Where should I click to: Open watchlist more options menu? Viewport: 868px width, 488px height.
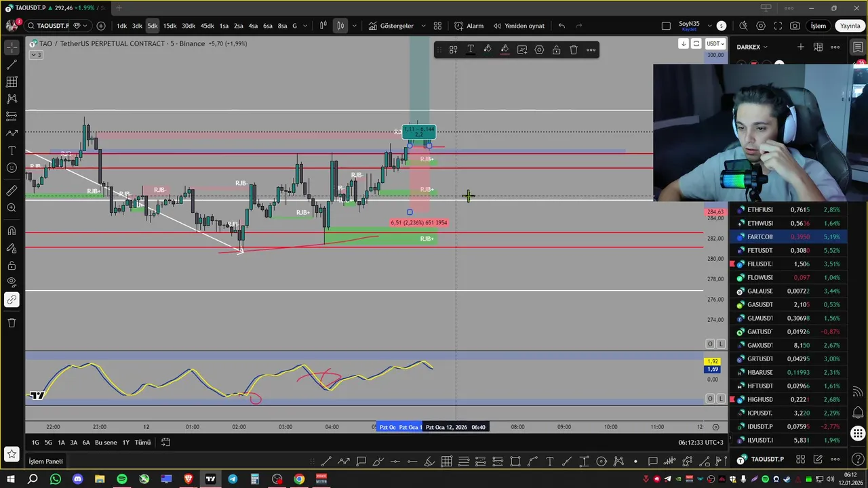tap(835, 47)
